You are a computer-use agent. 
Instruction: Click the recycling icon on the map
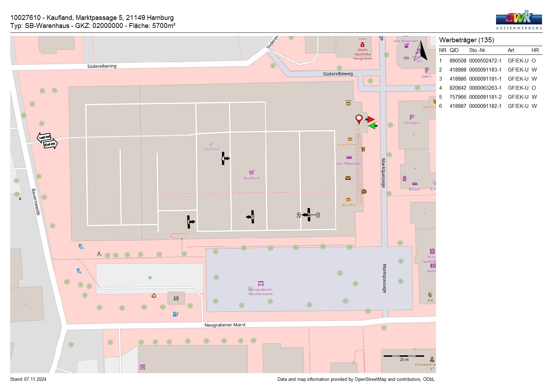154,296
